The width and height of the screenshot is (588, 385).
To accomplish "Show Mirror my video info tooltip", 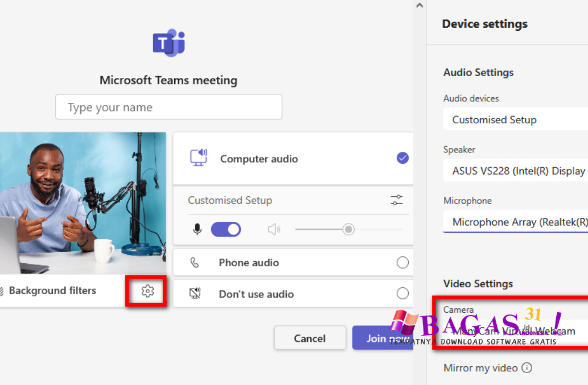I will 527,368.
